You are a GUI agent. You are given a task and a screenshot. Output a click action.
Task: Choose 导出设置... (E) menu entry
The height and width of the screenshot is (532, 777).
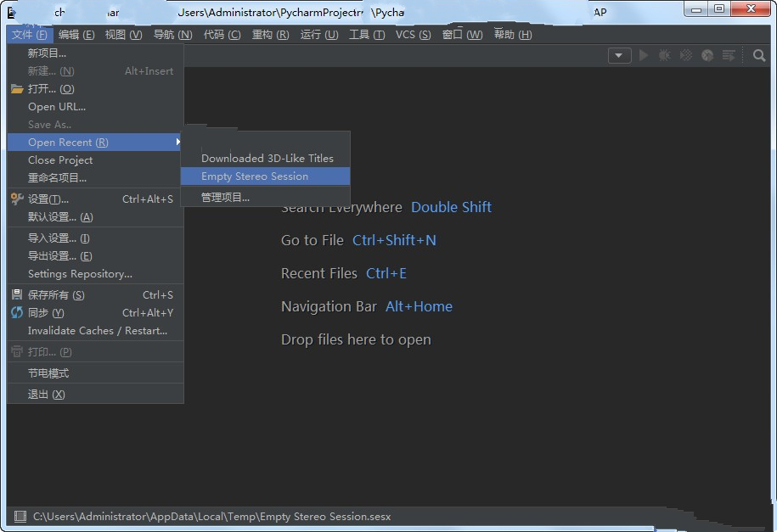tap(96, 256)
